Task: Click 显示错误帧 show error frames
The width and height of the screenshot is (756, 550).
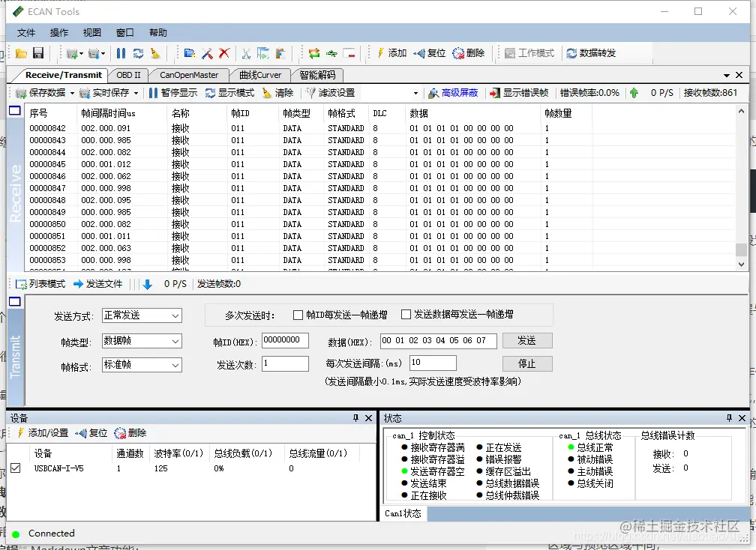Action: coord(519,93)
